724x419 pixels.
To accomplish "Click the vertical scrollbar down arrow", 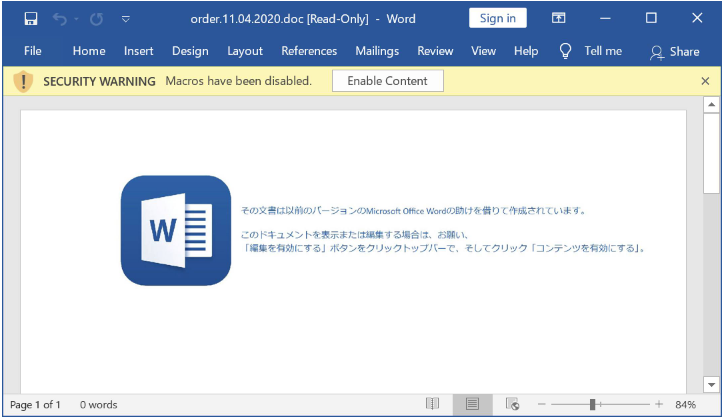I will pyautogui.click(x=711, y=385).
